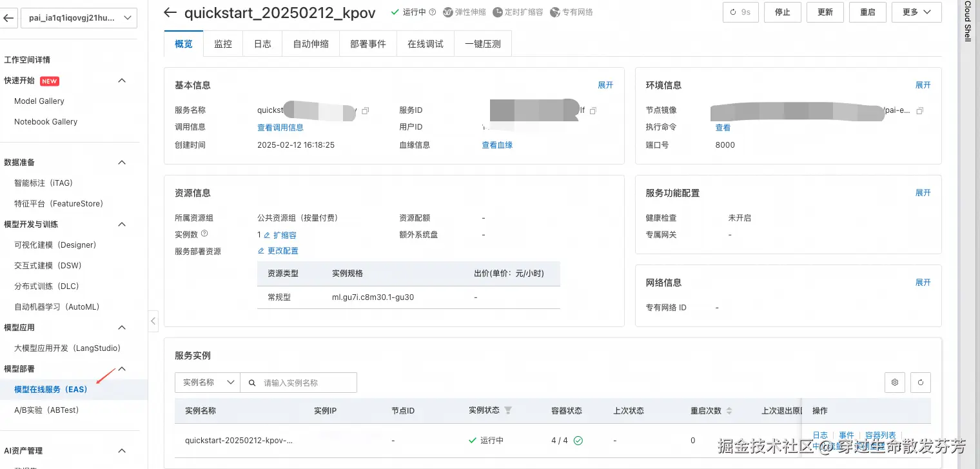Click back arrow left of workspace selector
Screen dimensions: 980x469
click(x=8, y=18)
